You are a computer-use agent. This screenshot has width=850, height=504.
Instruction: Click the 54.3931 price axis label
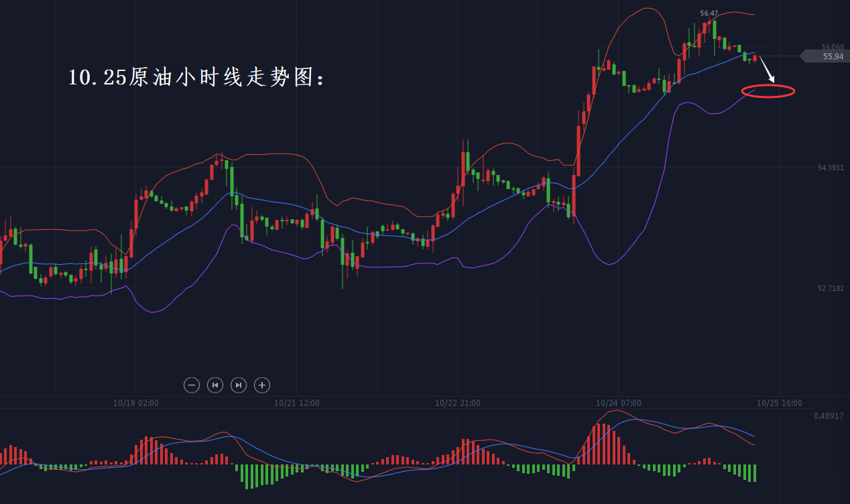click(x=831, y=168)
